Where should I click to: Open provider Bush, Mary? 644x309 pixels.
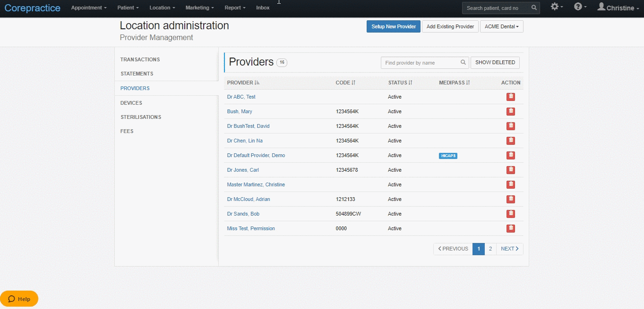tap(240, 111)
